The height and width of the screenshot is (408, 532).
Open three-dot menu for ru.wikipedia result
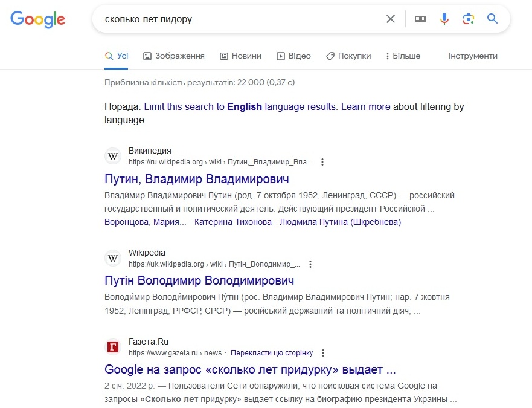[322, 162]
